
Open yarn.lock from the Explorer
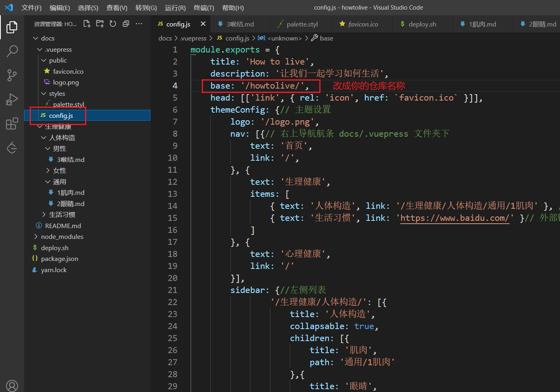pyautogui.click(x=53, y=269)
